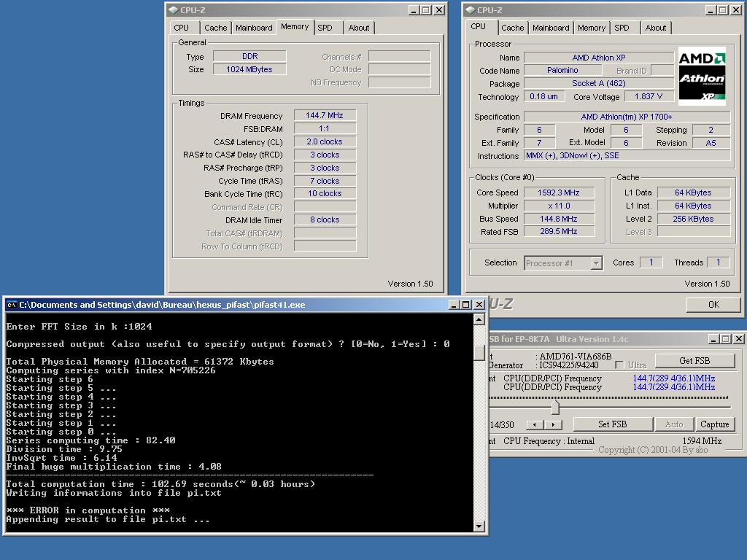This screenshot has width=747, height=560.
Task: Click the processor Name field AMD Athlon XP
Action: (599, 58)
